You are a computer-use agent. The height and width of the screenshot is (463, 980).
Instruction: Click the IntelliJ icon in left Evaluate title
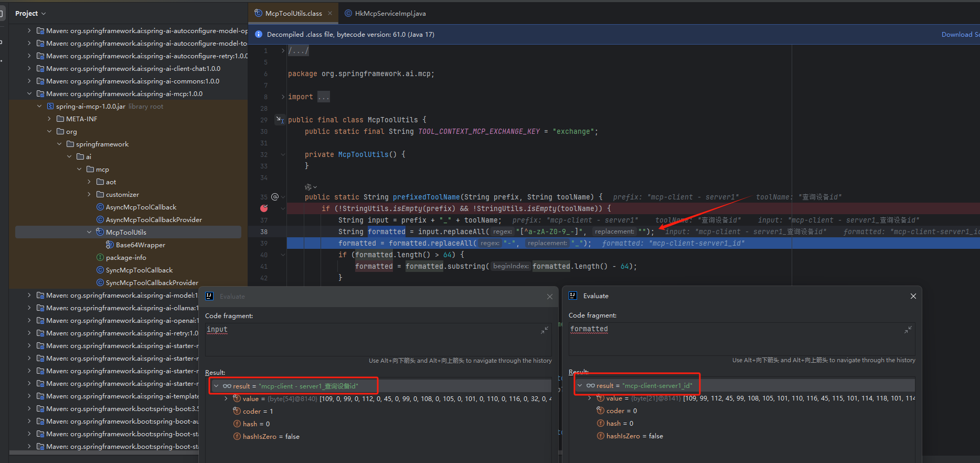click(x=209, y=296)
